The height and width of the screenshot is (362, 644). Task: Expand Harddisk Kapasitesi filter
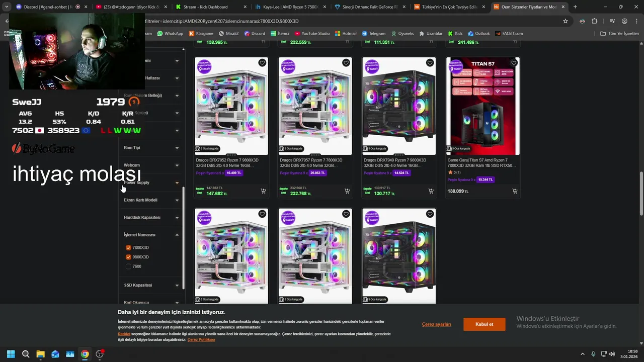151,217
